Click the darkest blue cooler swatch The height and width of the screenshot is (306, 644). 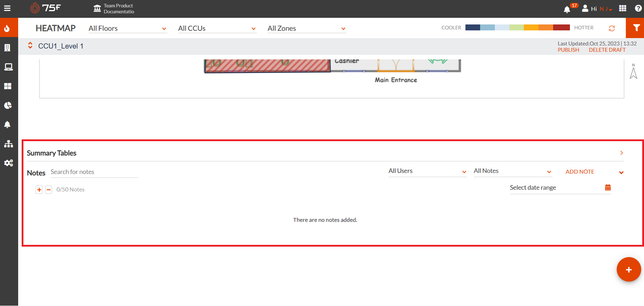[472, 28]
